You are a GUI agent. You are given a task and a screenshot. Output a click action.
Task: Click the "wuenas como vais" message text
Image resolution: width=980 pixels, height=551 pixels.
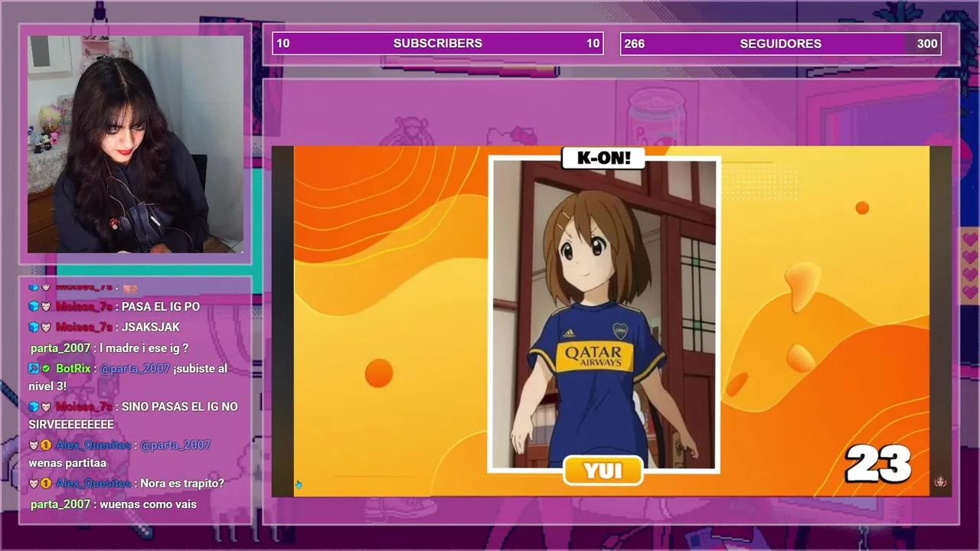coord(148,504)
